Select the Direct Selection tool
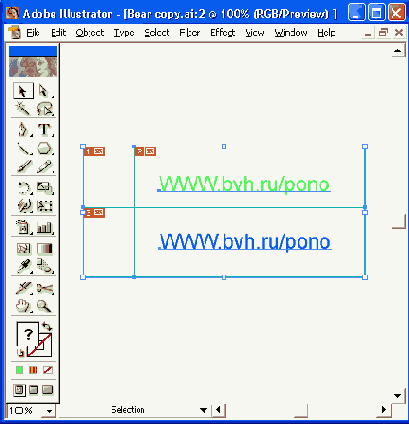Screen dimensions: 409x424 pyautogui.click(x=44, y=91)
